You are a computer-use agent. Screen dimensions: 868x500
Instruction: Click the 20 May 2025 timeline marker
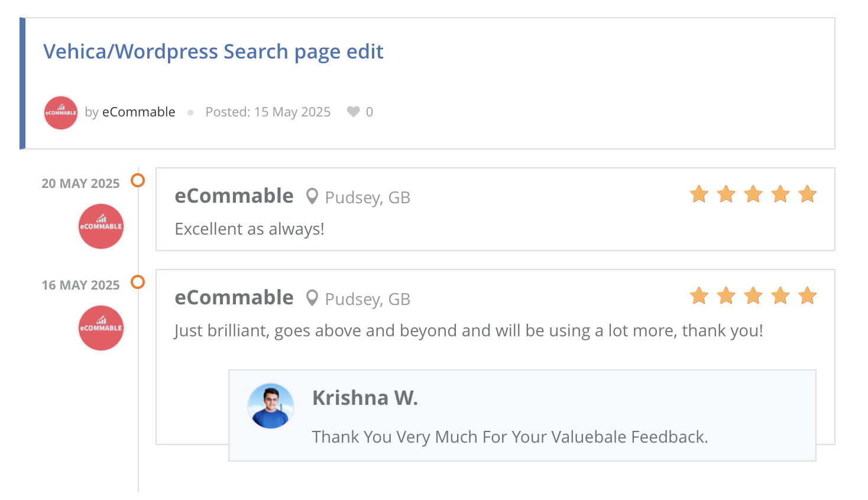pyautogui.click(x=138, y=180)
